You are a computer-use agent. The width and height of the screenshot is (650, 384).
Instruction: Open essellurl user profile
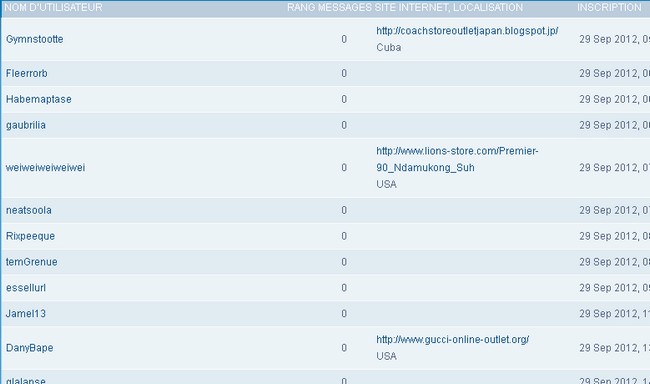coord(26,288)
